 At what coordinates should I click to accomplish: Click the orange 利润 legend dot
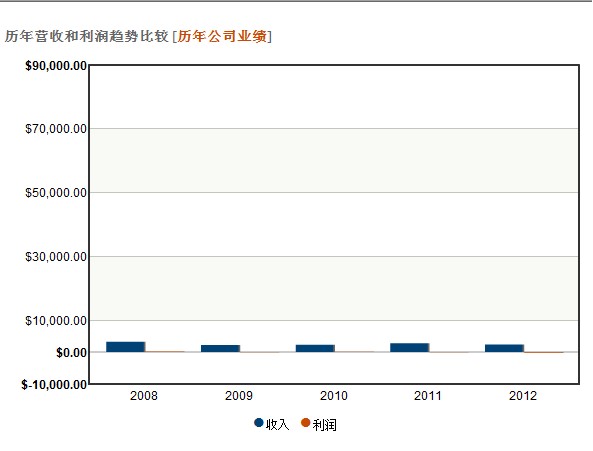point(306,423)
